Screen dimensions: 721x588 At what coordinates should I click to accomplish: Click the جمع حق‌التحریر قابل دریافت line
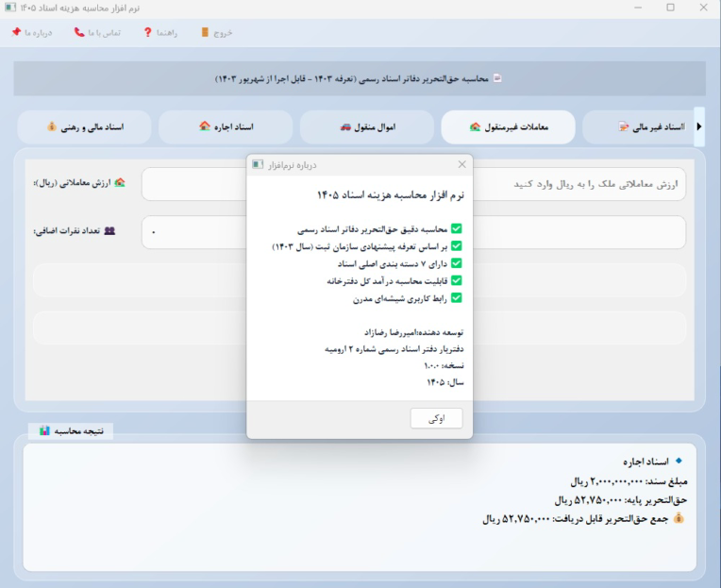point(575,518)
